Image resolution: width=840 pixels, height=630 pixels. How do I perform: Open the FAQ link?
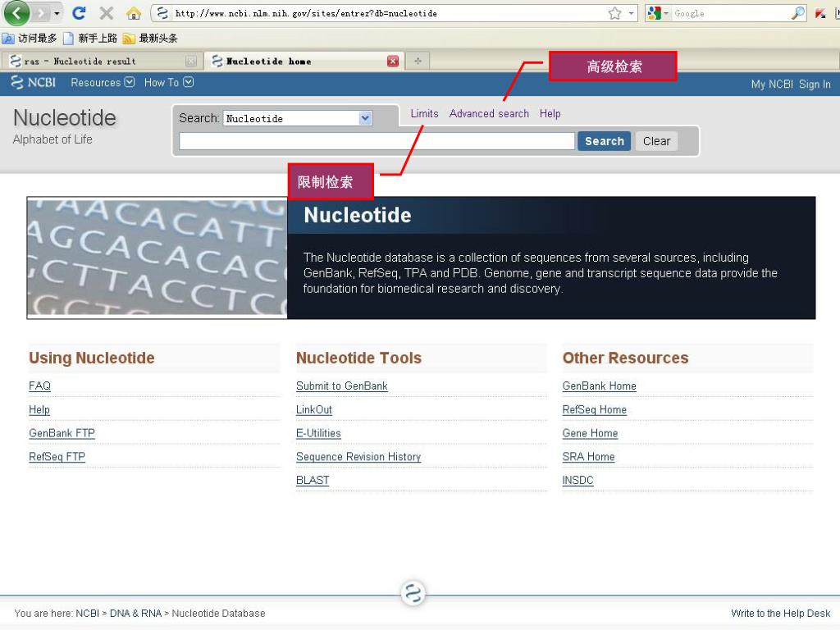point(39,386)
